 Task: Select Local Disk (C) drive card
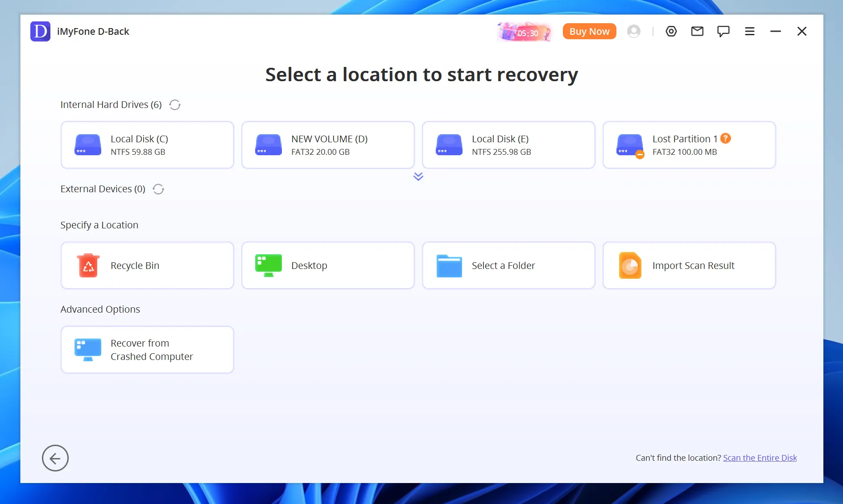tap(147, 145)
